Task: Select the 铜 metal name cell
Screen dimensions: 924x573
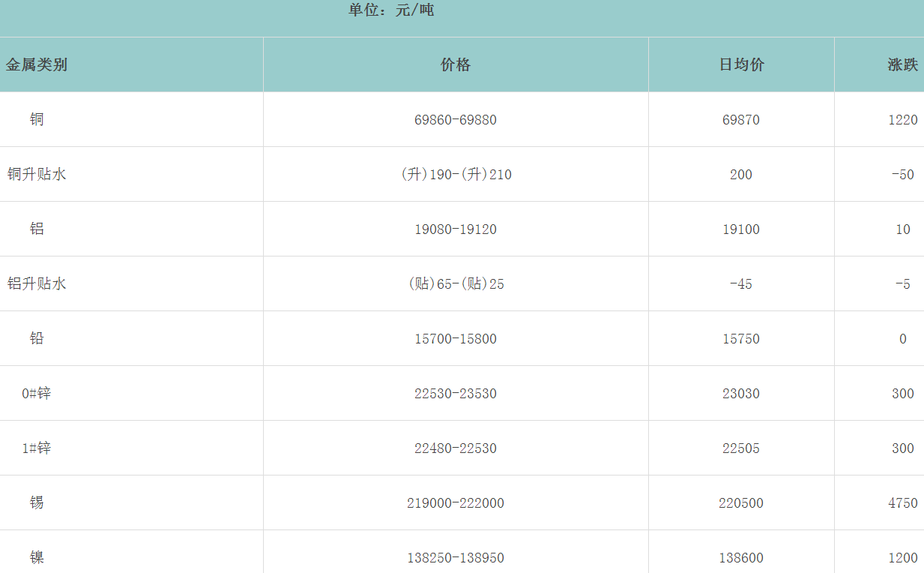Action: [37, 119]
